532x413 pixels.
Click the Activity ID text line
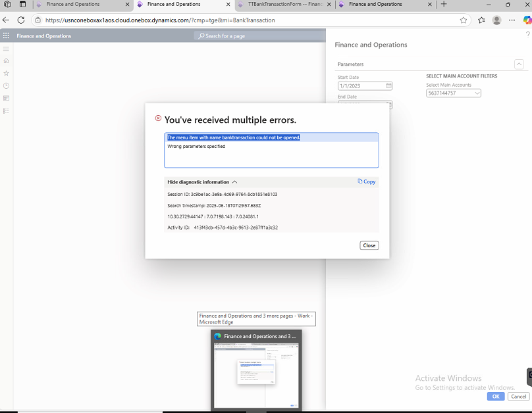(x=223, y=228)
